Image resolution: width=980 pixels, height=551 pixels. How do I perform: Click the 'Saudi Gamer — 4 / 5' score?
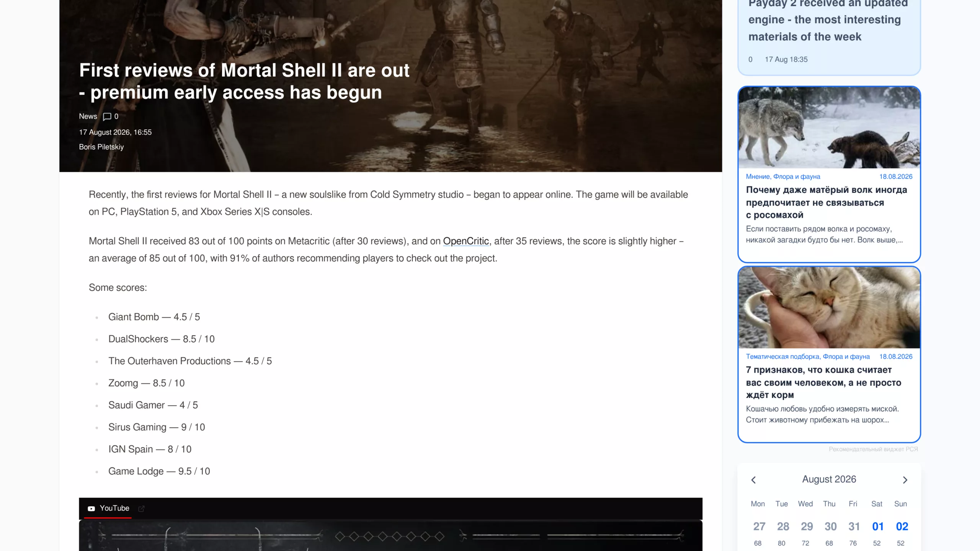coord(153,405)
